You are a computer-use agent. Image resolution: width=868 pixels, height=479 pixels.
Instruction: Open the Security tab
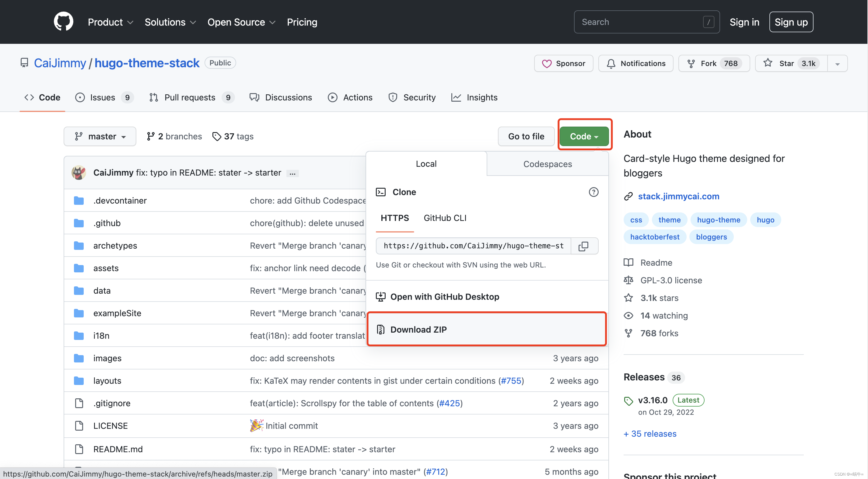tap(412, 98)
